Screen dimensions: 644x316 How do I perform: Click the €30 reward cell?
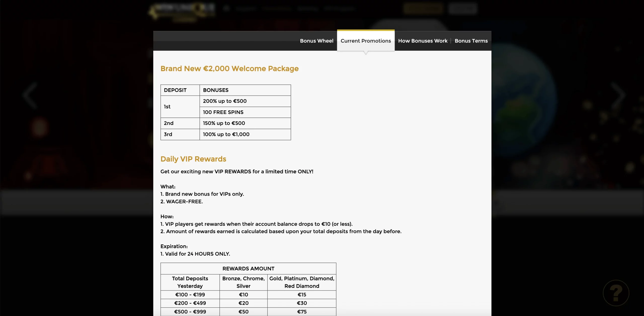(302, 303)
